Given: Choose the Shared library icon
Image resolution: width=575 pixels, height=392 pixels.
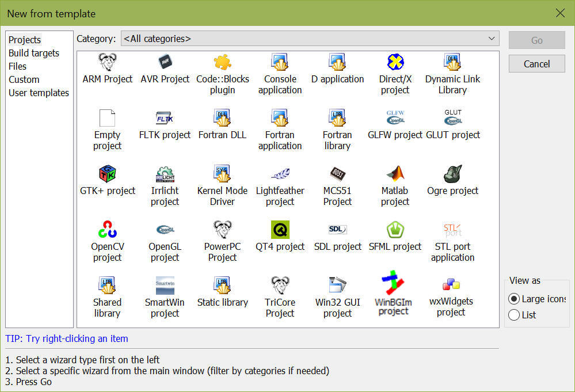Looking at the screenshot, I should 108,285.
